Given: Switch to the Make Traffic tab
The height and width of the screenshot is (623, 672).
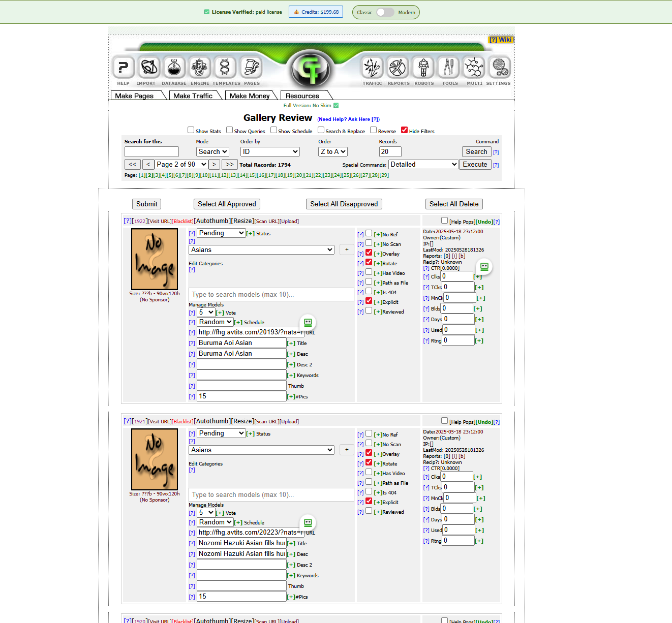Looking at the screenshot, I should [x=193, y=96].
